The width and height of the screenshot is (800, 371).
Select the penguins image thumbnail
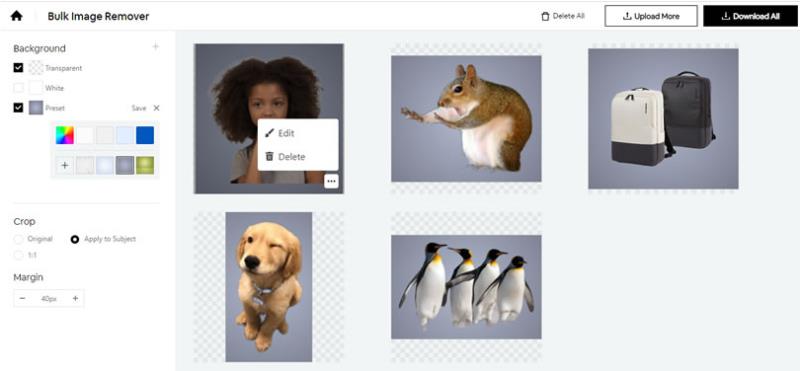tap(466, 287)
